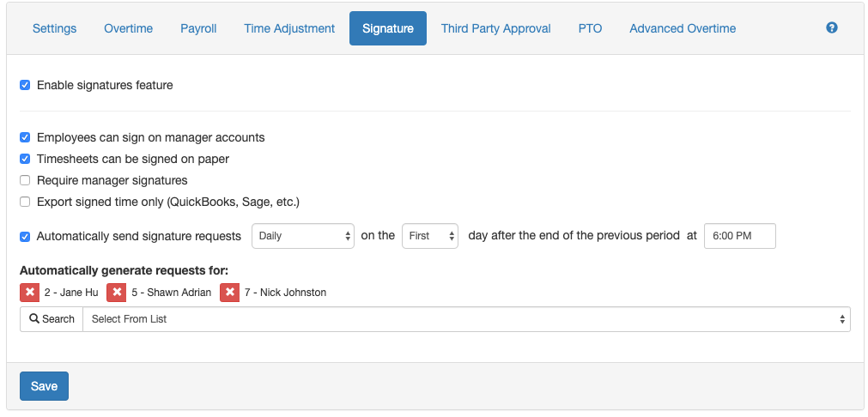Open the Daily frequency dropdown

coord(302,236)
